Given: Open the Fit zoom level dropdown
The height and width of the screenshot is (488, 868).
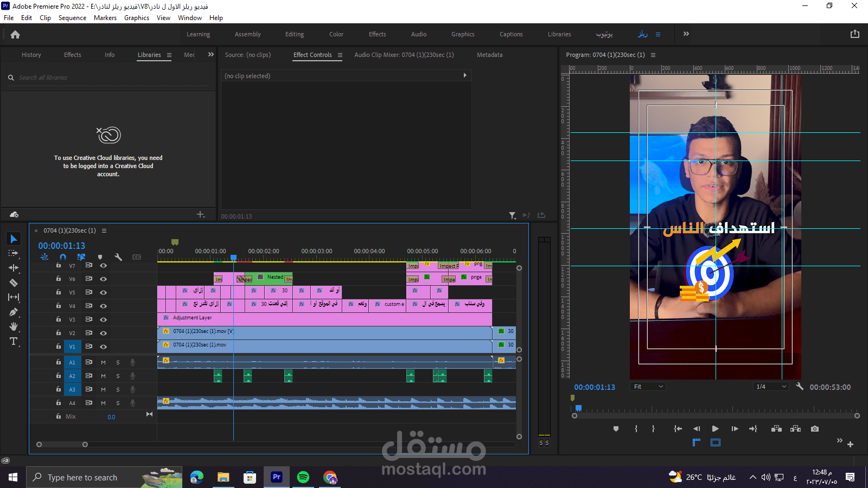Looking at the screenshot, I should click(x=648, y=387).
